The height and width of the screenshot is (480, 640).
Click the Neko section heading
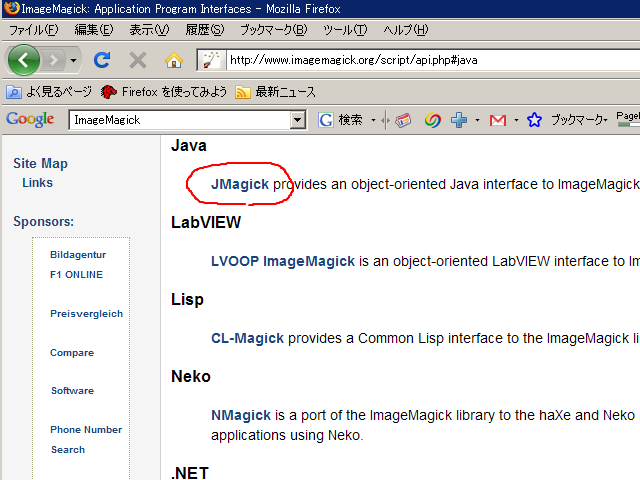[x=191, y=376]
